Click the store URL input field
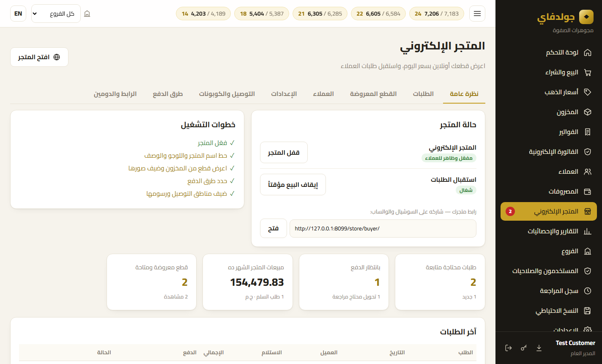This screenshot has width=602, height=364. (x=383, y=228)
